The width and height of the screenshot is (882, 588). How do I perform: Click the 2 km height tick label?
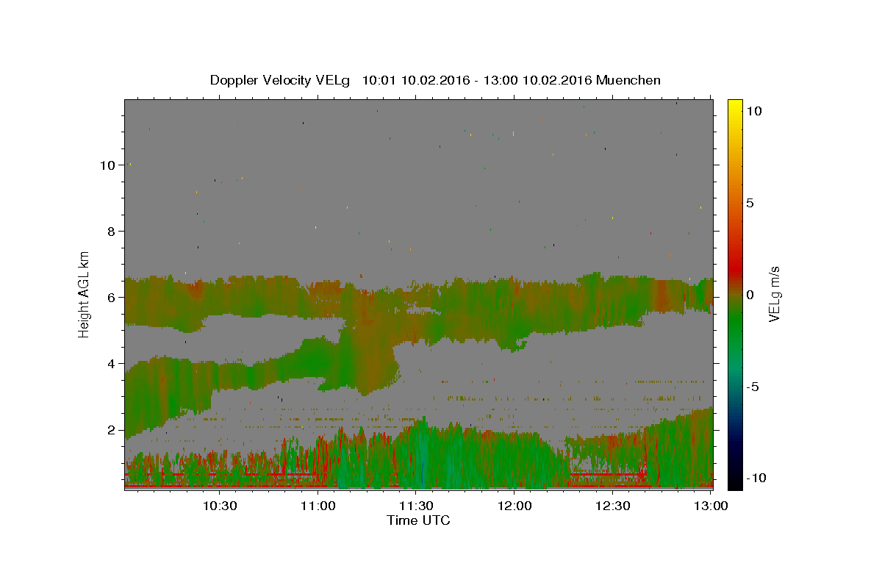[x=111, y=430]
